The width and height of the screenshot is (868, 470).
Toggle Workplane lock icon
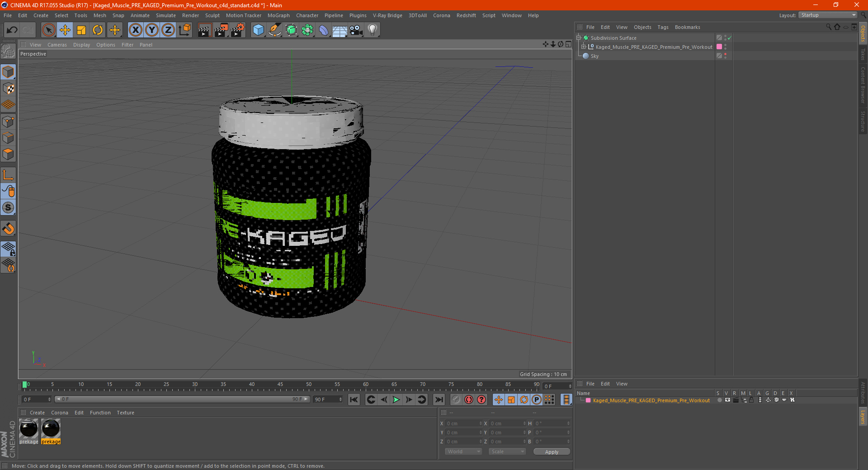pos(8,249)
